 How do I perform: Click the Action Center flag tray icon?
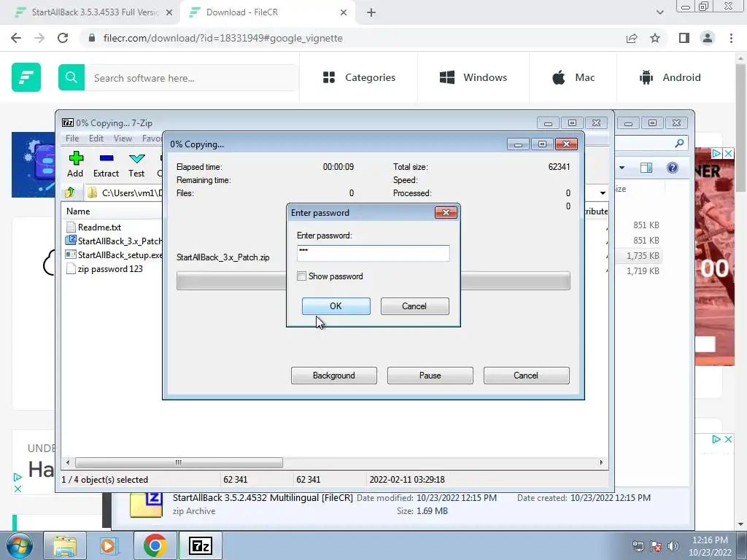656,546
